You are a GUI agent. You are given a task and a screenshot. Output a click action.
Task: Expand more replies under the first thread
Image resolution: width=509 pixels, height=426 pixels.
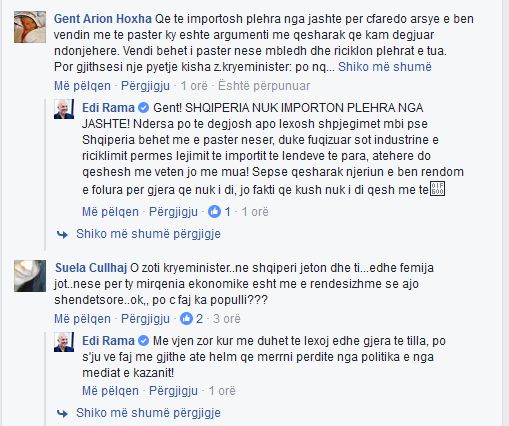(148, 234)
